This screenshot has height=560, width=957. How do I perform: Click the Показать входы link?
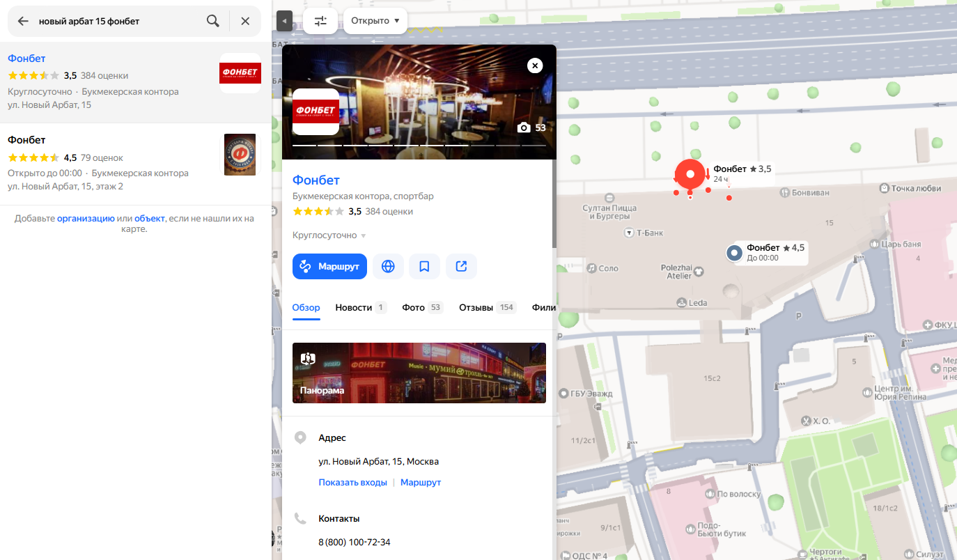pos(353,482)
